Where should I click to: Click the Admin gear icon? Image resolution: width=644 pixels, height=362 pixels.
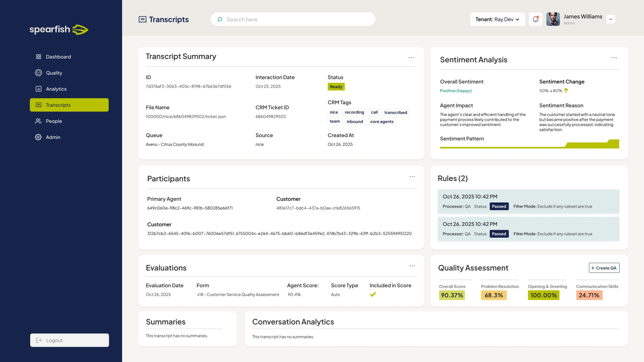coord(39,137)
